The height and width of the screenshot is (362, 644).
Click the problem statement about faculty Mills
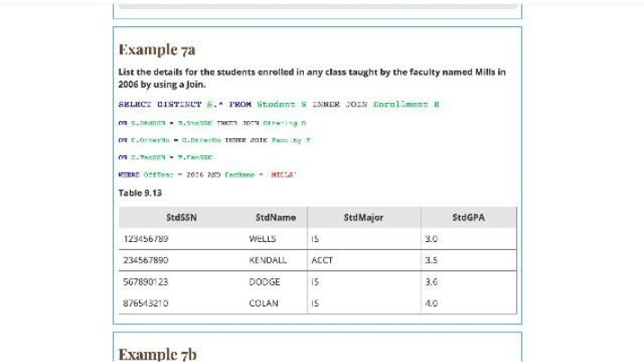pyautogui.click(x=312, y=78)
